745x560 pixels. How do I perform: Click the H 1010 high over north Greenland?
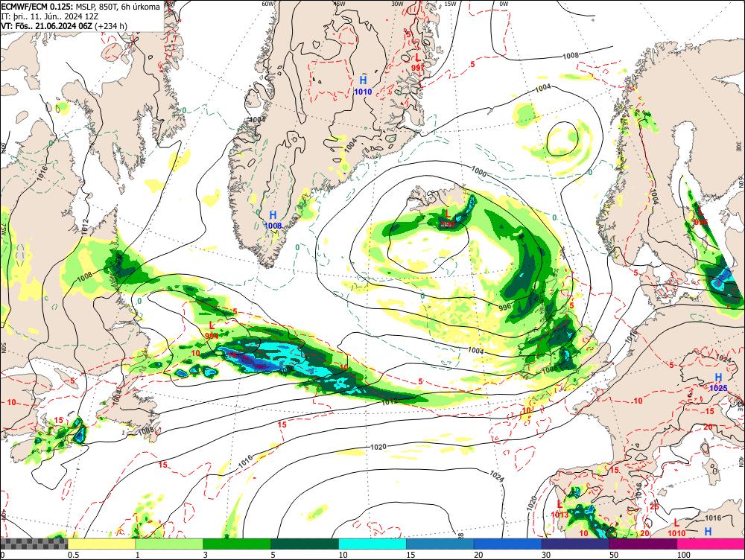click(363, 85)
